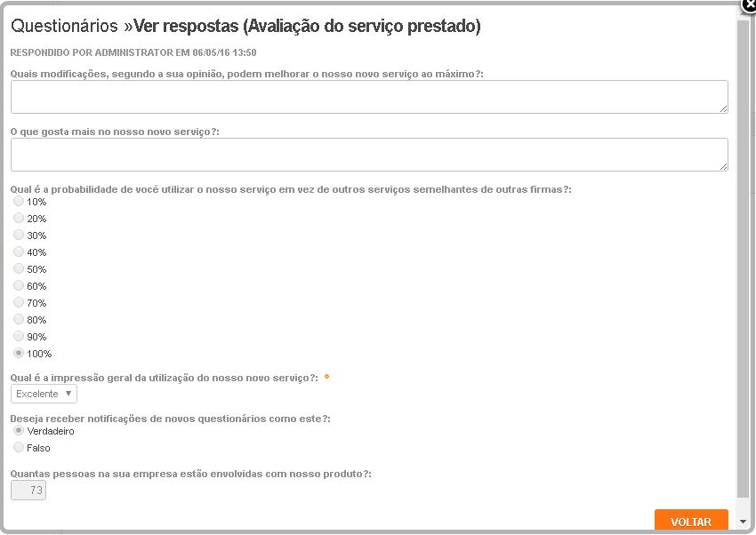This screenshot has height=535, width=756.
Task: Click the label 'Quantas pessoas na sua empresa estão envolvidas'
Action: coord(191,474)
